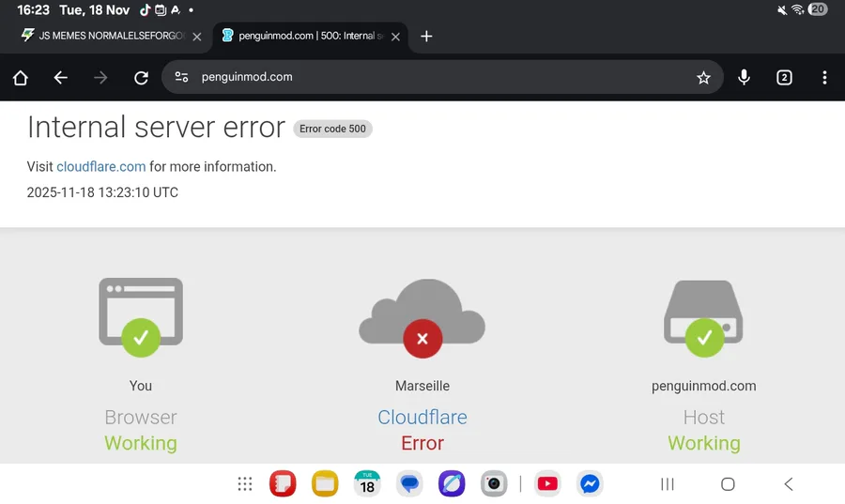Open the camera app
The width and height of the screenshot is (845, 504).
pos(494,483)
